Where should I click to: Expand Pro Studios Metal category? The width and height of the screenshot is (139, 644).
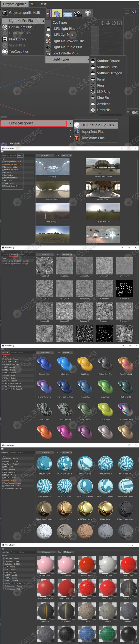tap(3, 178)
